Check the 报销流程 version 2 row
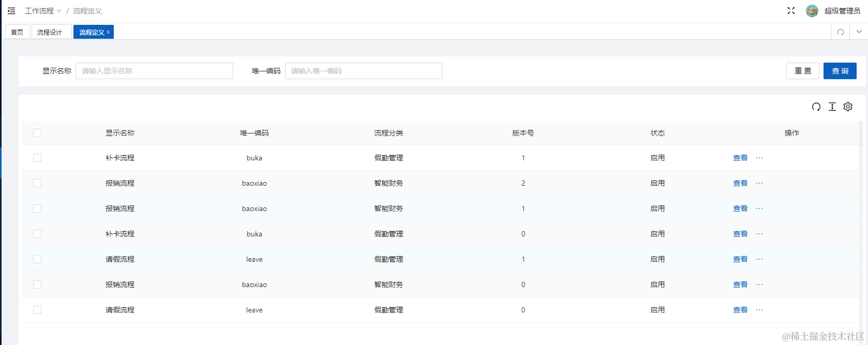Viewport: 868px width, 345px height. [37, 183]
